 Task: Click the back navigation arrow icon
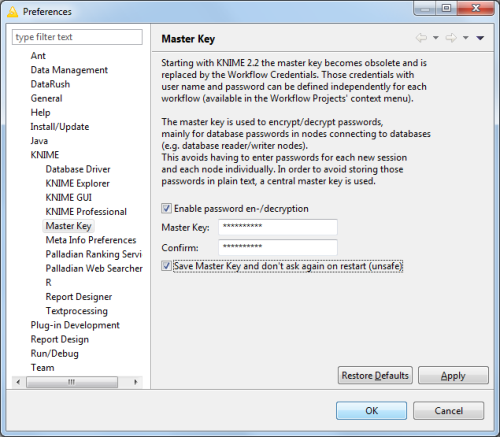click(x=422, y=38)
